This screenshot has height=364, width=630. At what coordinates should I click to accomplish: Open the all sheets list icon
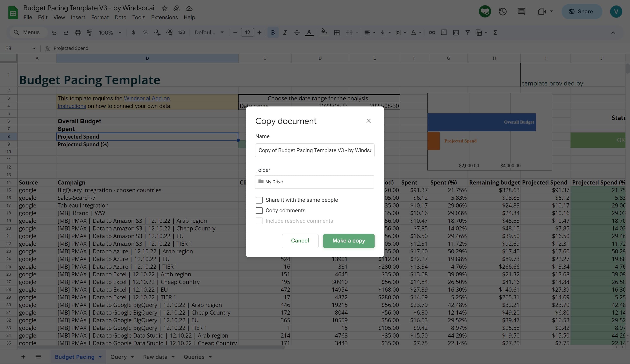(38, 357)
